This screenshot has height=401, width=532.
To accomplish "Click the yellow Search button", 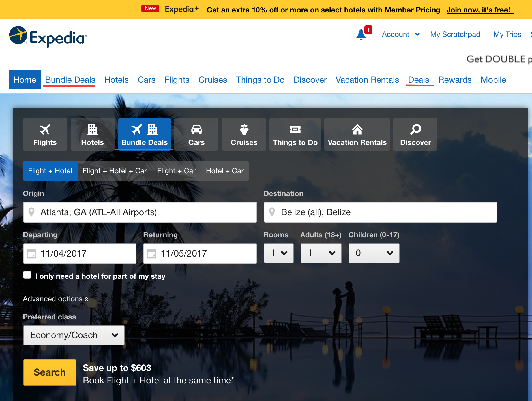I will (x=50, y=372).
